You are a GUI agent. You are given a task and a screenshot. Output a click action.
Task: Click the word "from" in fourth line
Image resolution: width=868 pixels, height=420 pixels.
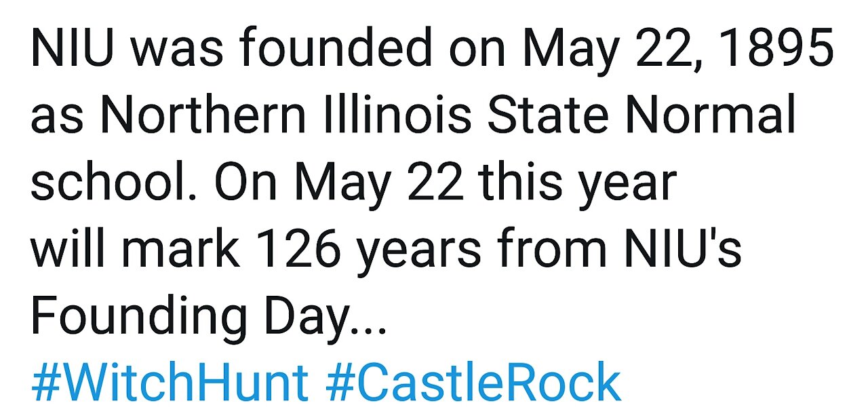point(551,250)
